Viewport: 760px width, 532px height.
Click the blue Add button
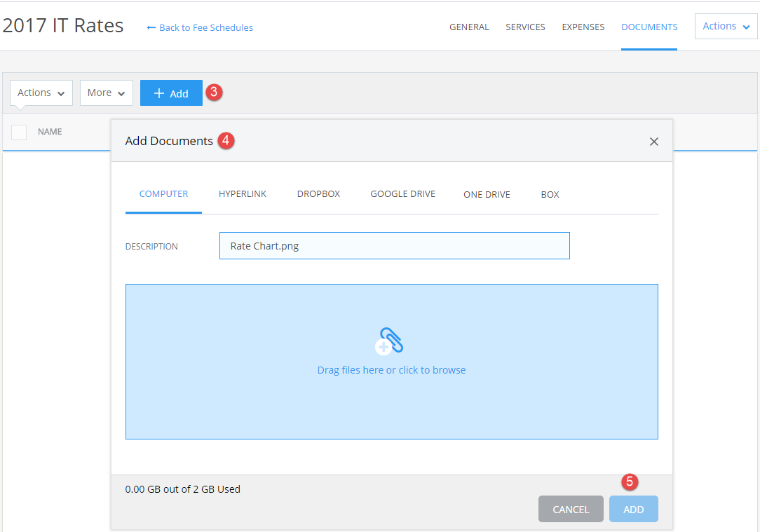coord(171,93)
